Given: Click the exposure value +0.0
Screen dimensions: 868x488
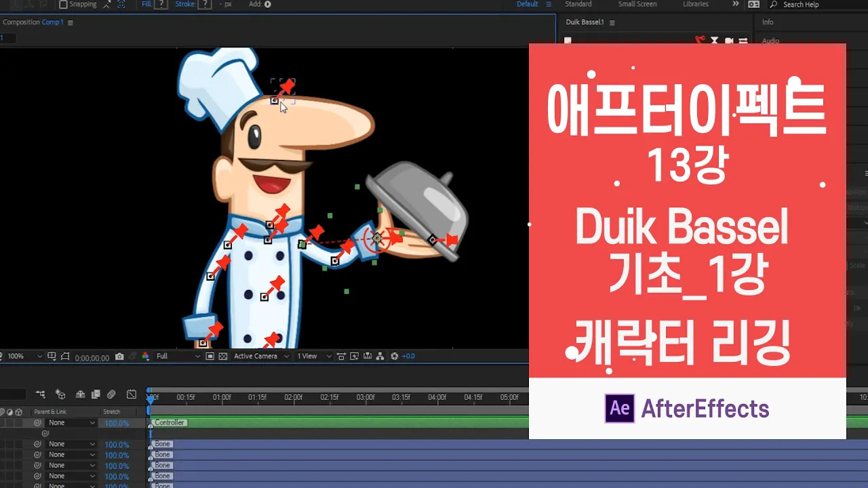Looking at the screenshot, I should [408, 356].
